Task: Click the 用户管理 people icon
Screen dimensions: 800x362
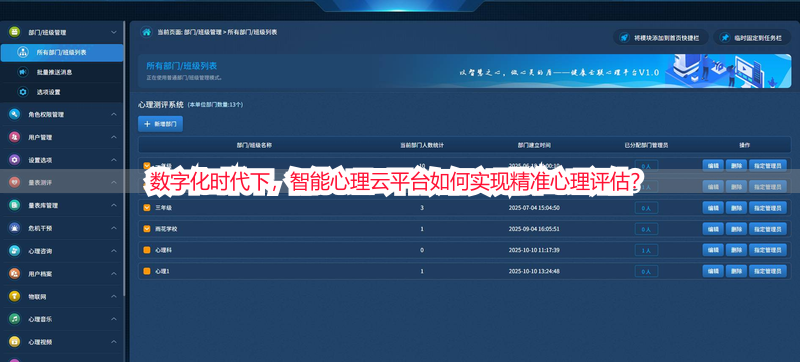Action: tap(14, 137)
